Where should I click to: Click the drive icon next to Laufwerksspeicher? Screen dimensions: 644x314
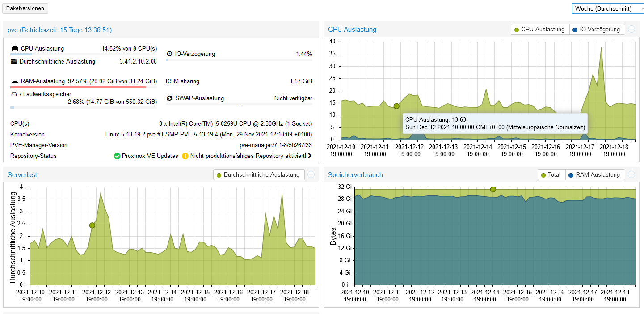pyautogui.click(x=14, y=94)
